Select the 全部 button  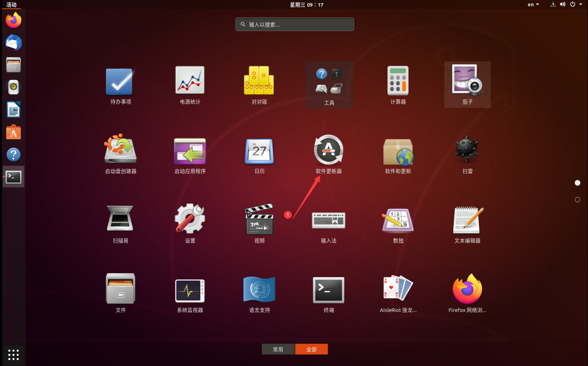pyautogui.click(x=311, y=349)
